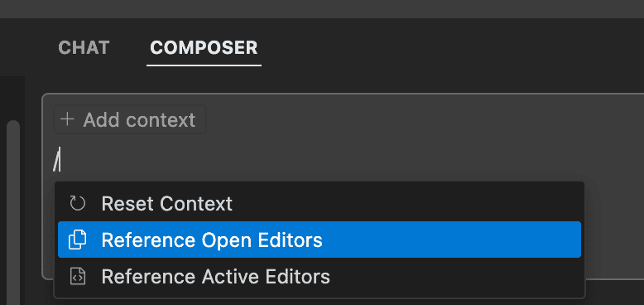
Task: Switch to the CHAT tab
Action: coord(84,48)
